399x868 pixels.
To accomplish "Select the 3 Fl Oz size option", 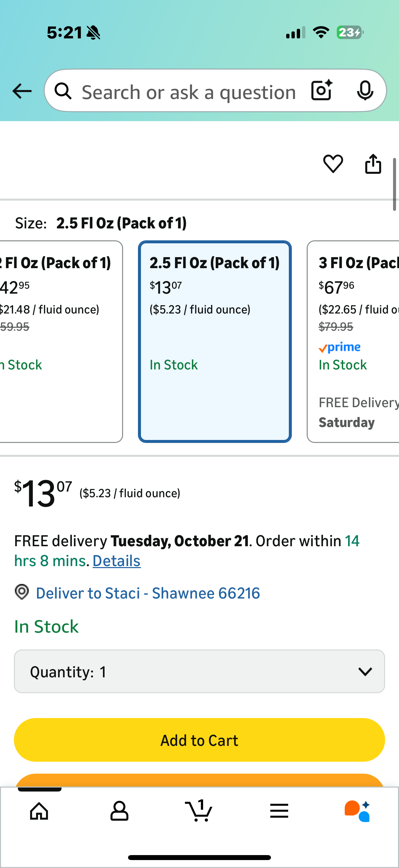I will [353, 341].
